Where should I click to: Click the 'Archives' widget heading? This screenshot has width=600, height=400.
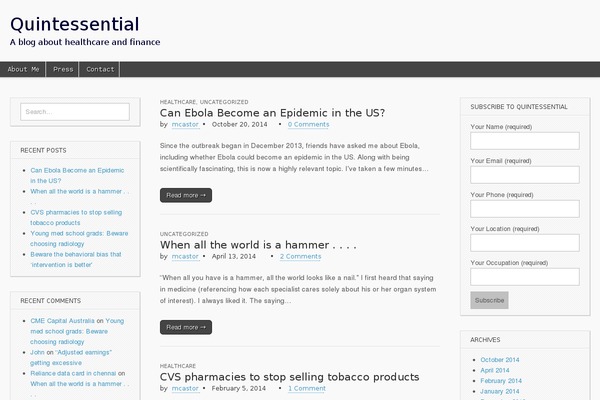pos(485,340)
